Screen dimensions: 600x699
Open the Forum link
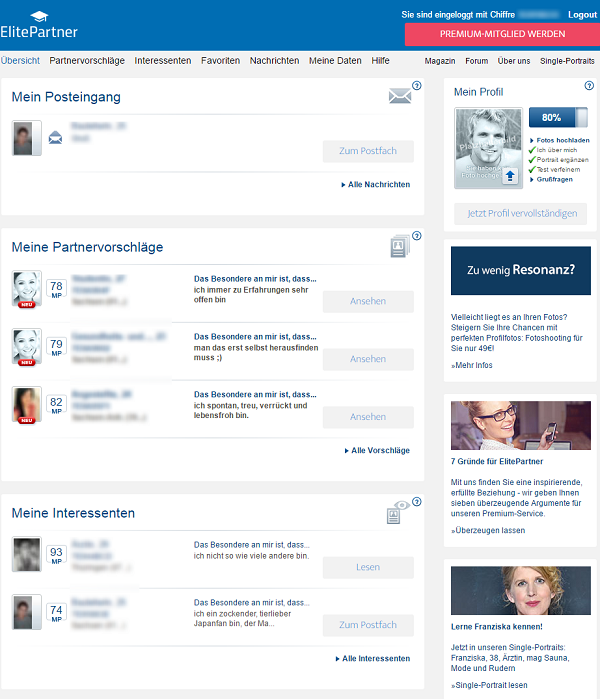477,61
